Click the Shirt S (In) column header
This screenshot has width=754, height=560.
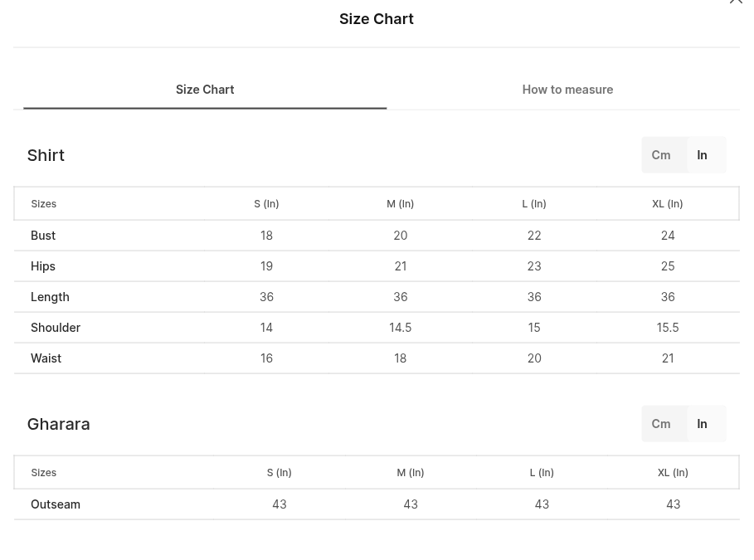[x=266, y=203]
